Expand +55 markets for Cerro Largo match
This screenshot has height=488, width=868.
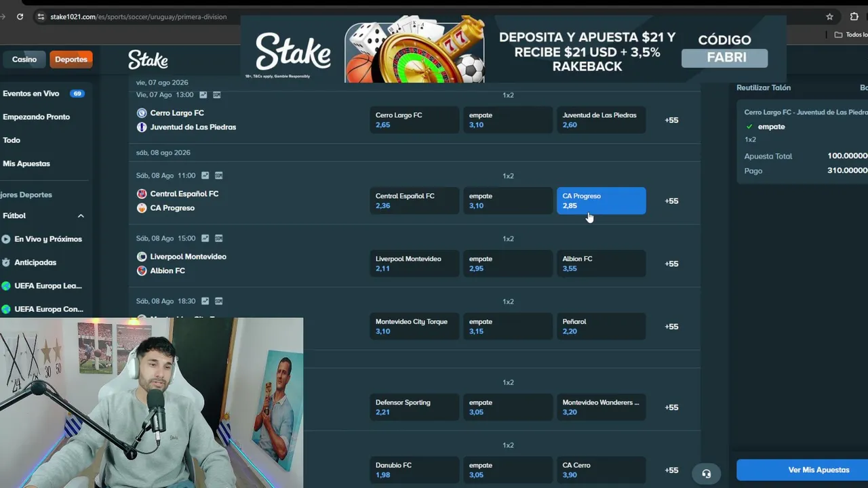pos(671,120)
